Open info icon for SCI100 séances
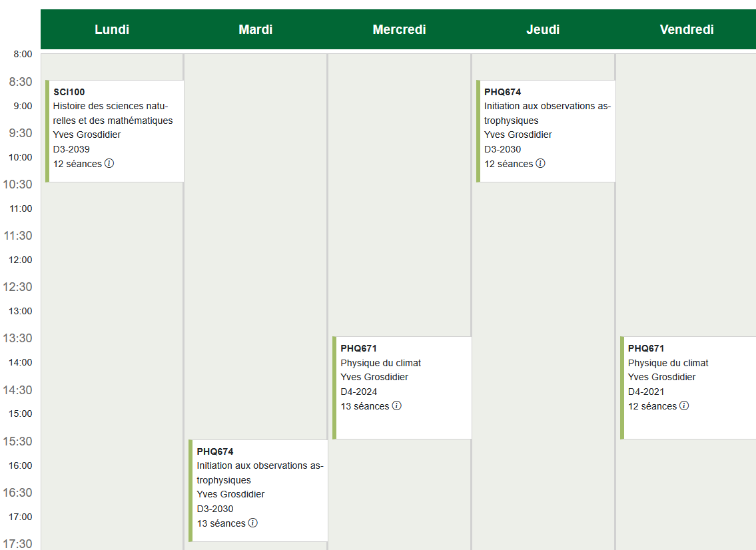The image size is (756, 550). [x=109, y=163]
